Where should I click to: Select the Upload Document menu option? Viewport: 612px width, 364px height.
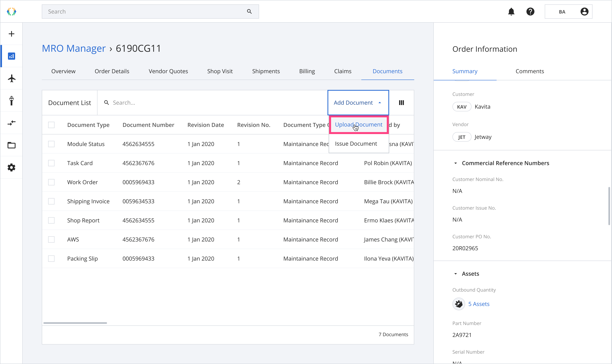pyautogui.click(x=359, y=125)
